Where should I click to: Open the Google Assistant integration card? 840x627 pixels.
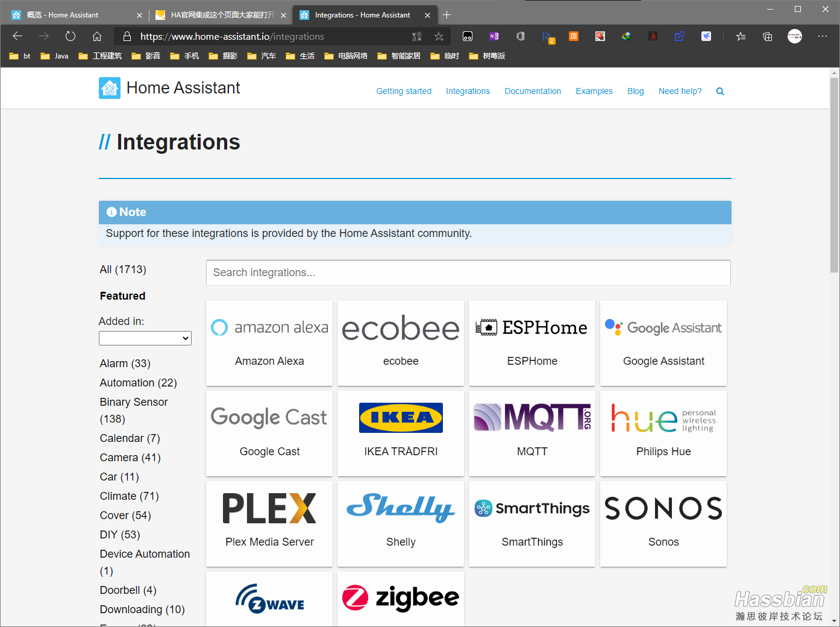(663, 343)
